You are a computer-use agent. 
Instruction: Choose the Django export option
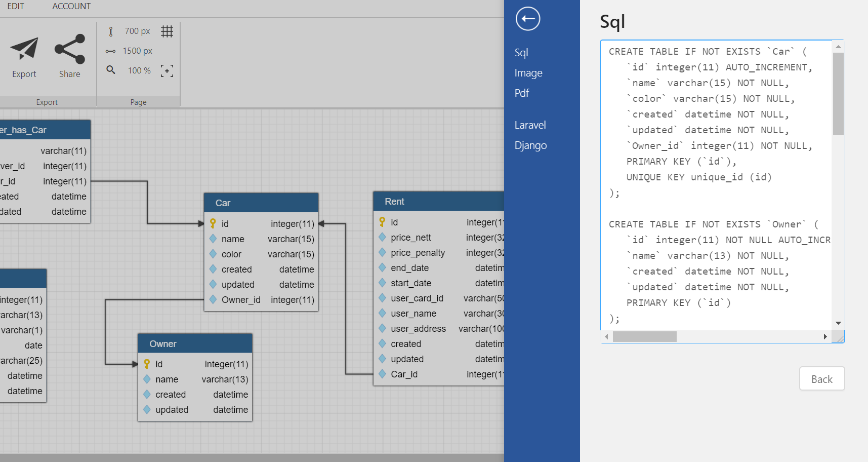[x=530, y=145]
